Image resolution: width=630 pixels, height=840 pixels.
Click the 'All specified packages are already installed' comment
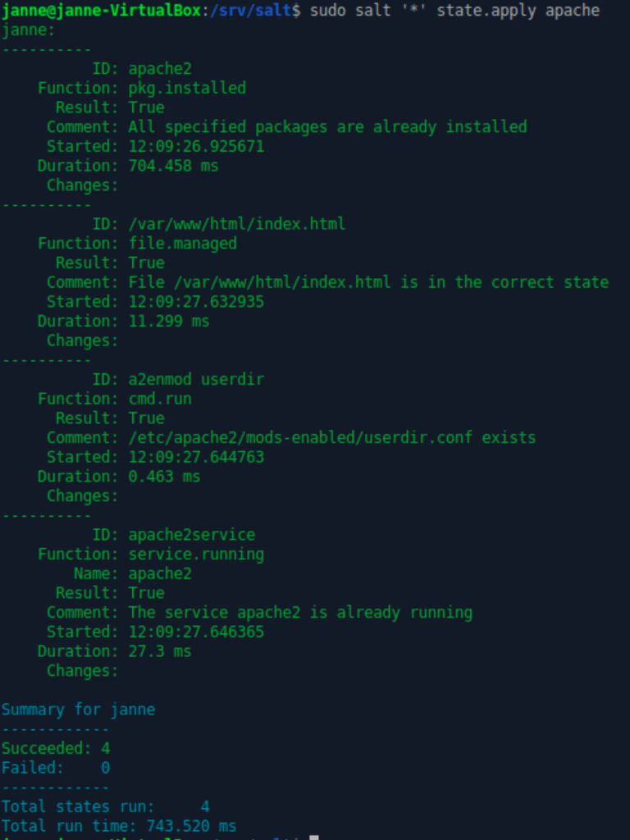[327, 127]
